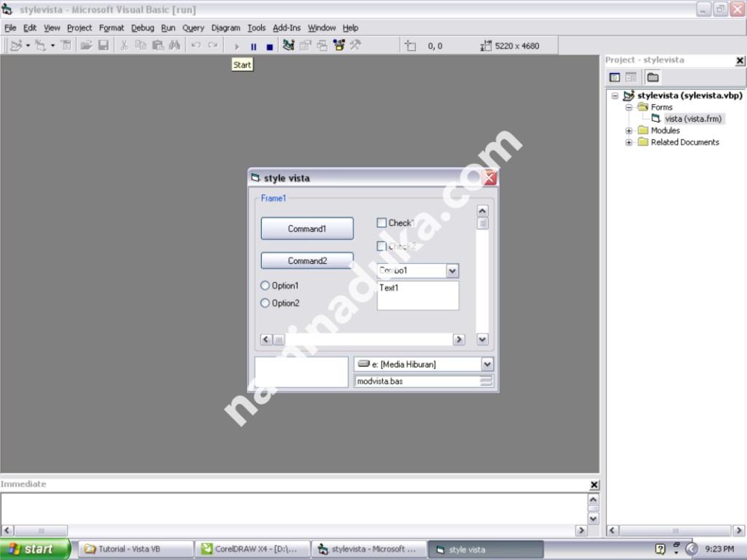The image size is (747, 560).
Task: Open the Add-Ins menu
Action: pos(287,28)
